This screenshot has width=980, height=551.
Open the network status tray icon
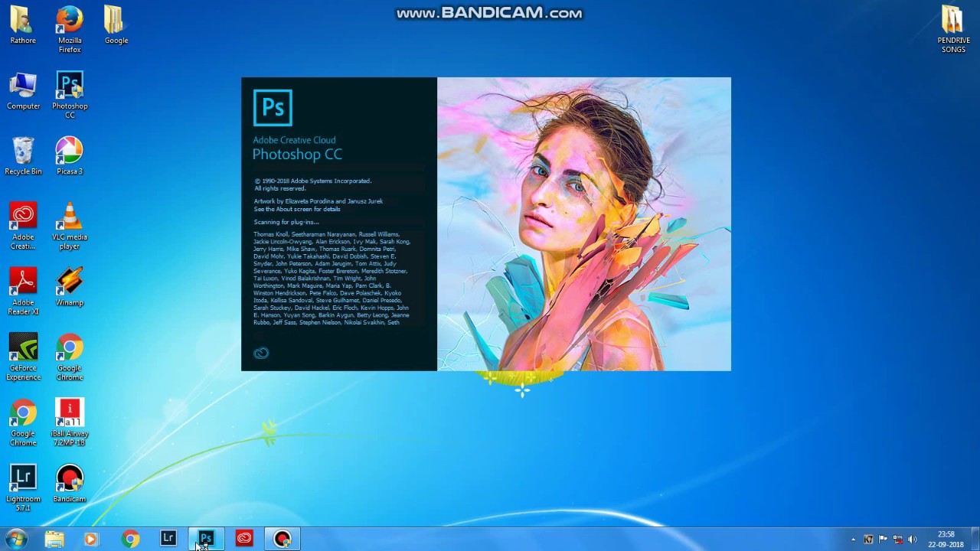tap(897, 540)
